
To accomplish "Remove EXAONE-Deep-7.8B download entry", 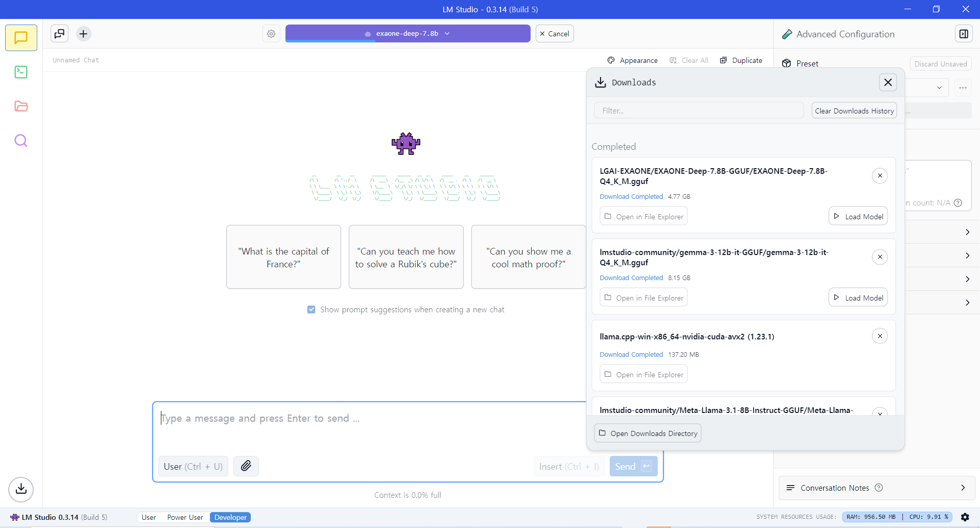I will point(880,176).
